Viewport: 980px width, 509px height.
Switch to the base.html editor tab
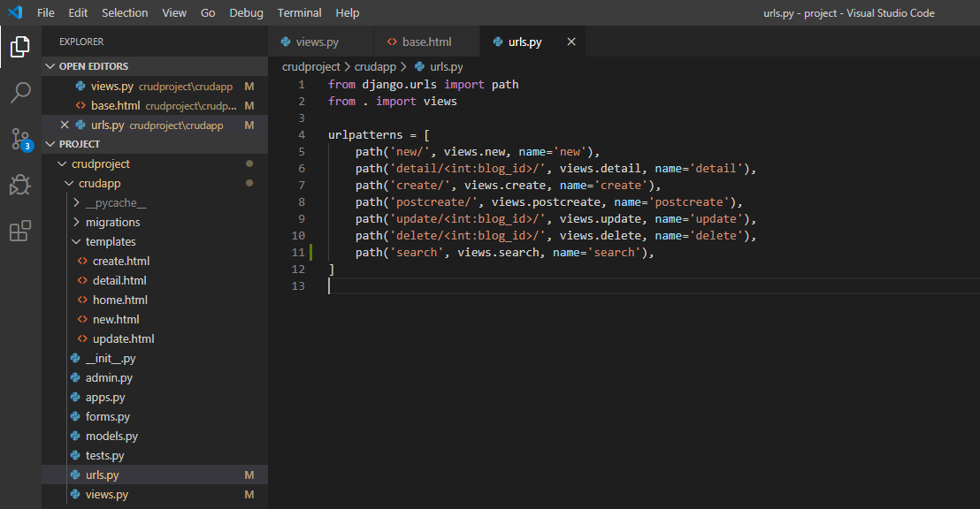427,42
